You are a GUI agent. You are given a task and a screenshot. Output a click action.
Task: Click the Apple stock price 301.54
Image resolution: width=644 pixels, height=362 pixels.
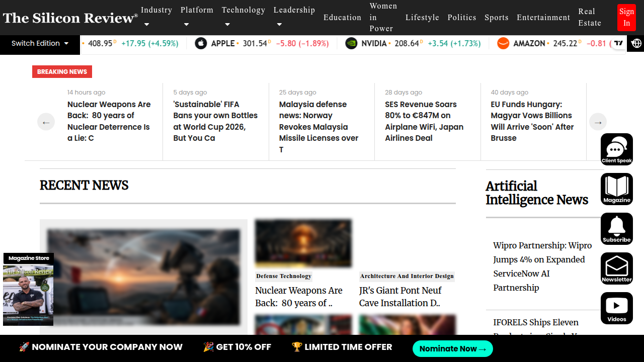coord(255,43)
